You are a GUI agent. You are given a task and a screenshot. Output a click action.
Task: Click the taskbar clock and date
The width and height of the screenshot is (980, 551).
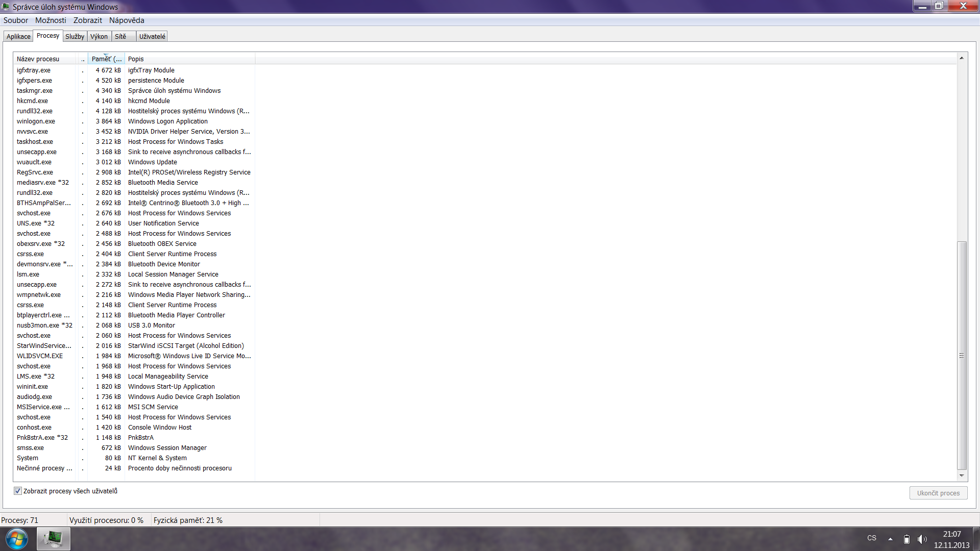pyautogui.click(x=951, y=539)
